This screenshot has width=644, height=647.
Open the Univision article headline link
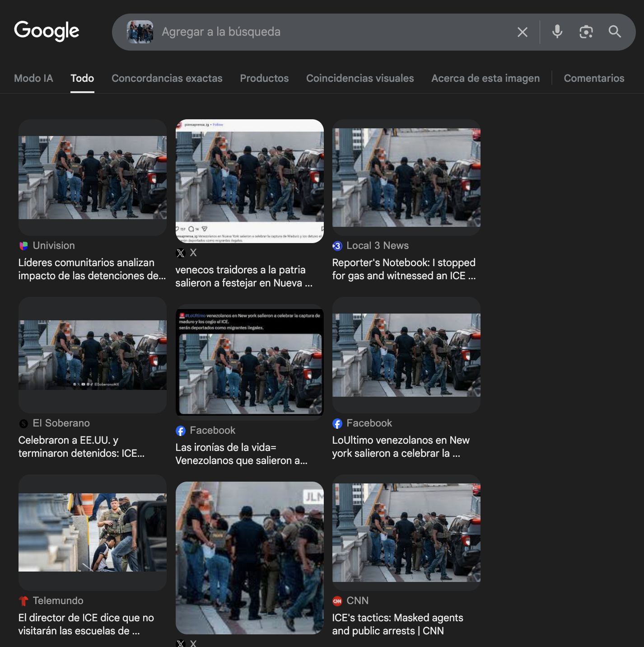tap(92, 269)
